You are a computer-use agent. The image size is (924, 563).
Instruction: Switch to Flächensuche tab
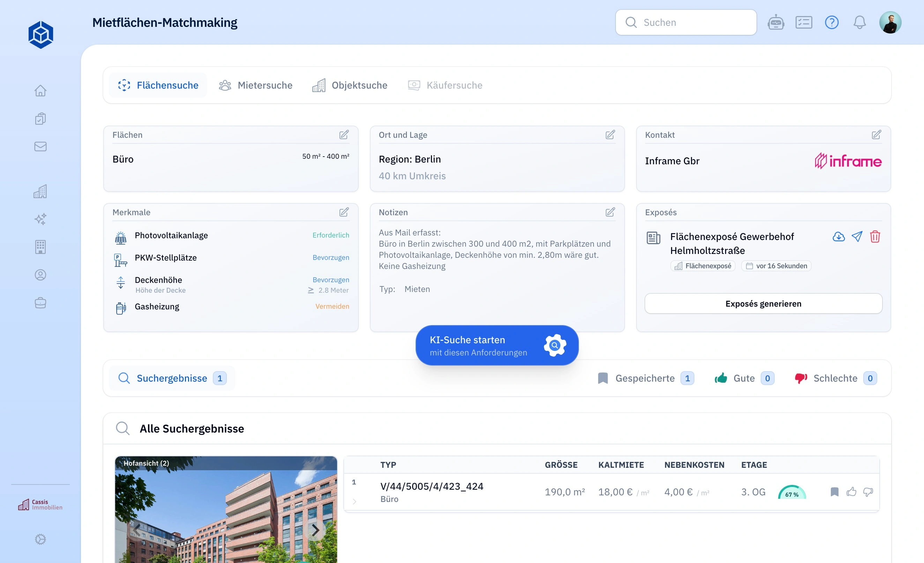coord(158,85)
